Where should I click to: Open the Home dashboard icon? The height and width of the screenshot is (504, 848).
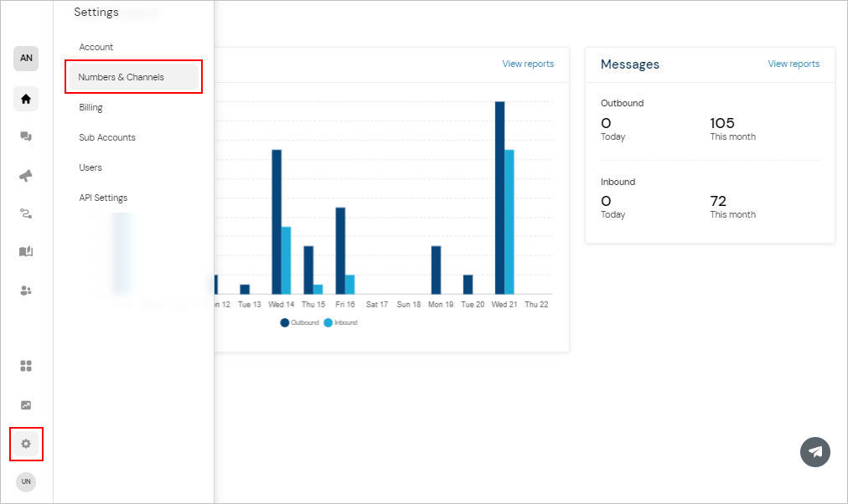click(25, 98)
